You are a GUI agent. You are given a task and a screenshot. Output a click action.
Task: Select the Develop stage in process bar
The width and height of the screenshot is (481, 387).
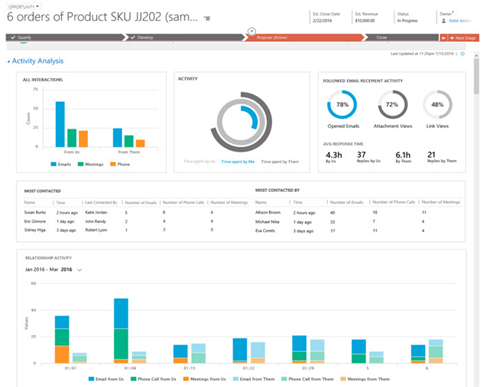point(185,37)
